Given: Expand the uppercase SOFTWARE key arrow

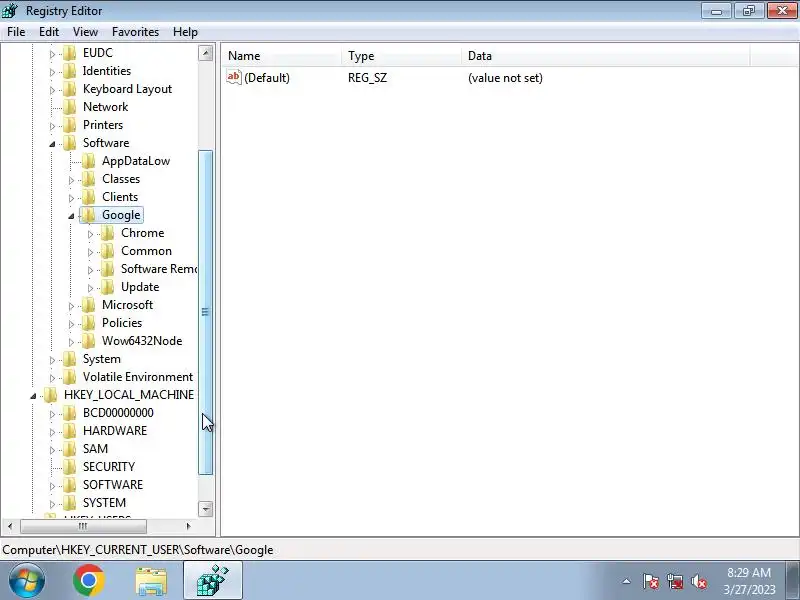Looking at the screenshot, I should point(52,486).
